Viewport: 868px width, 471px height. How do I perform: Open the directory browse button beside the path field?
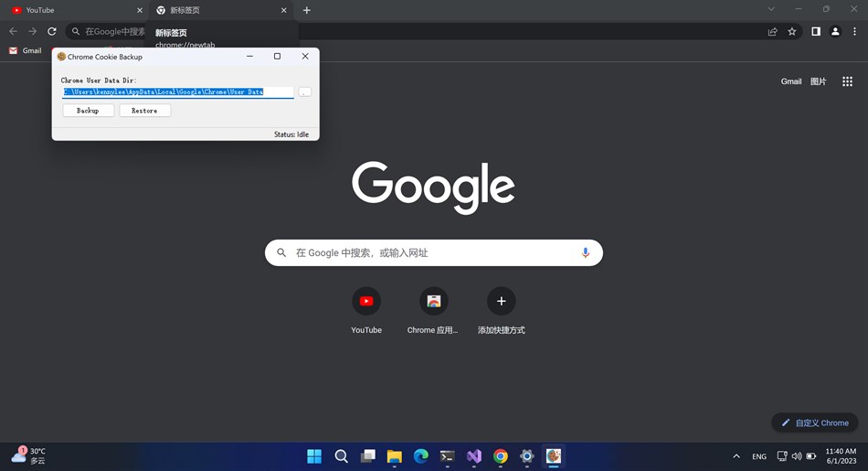304,92
